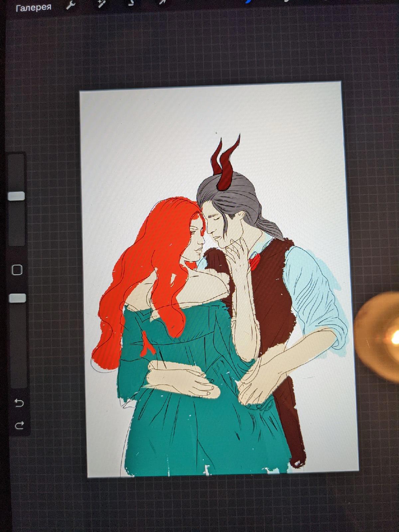Tap the square Modify button in sidebar
The width and height of the screenshot is (399, 532).
tap(17, 270)
